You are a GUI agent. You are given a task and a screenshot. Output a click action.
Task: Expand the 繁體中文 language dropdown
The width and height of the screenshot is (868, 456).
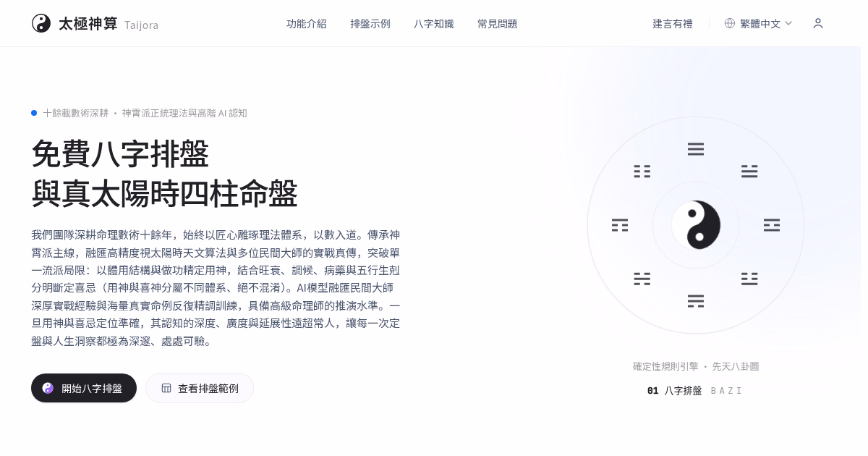758,23
